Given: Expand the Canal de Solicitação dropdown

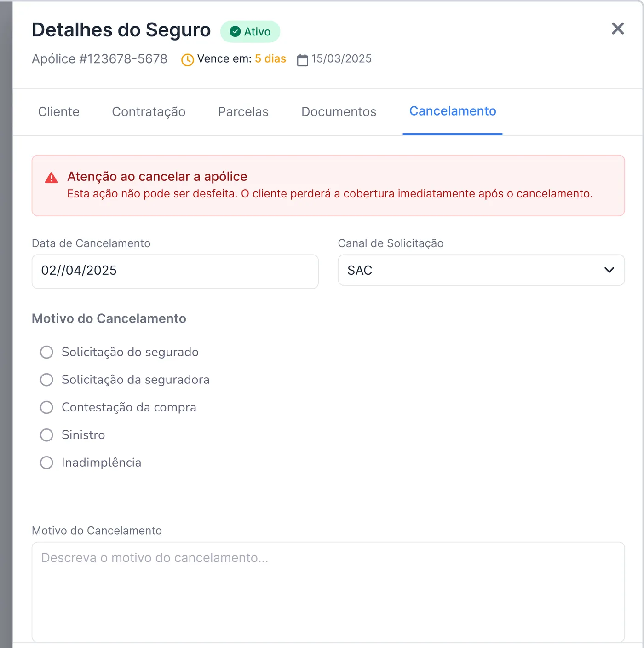Looking at the screenshot, I should click(481, 270).
